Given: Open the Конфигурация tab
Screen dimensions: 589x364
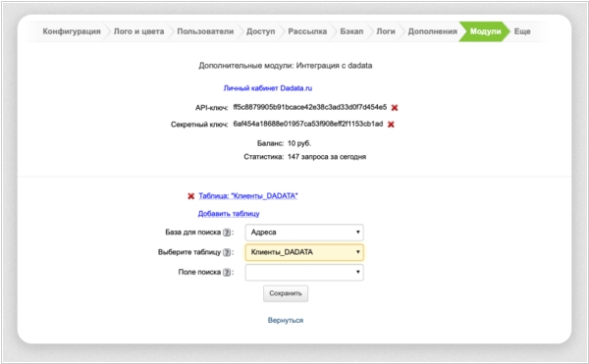Looking at the screenshot, I should pos(72,31).
